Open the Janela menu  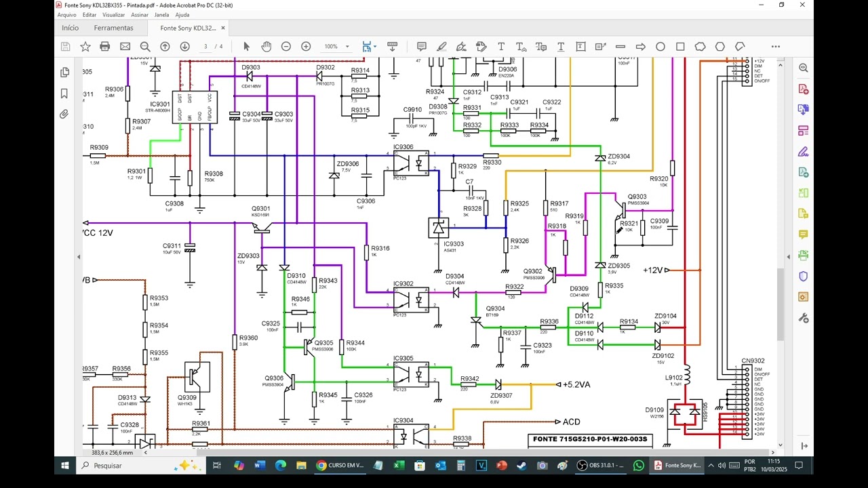162,15
